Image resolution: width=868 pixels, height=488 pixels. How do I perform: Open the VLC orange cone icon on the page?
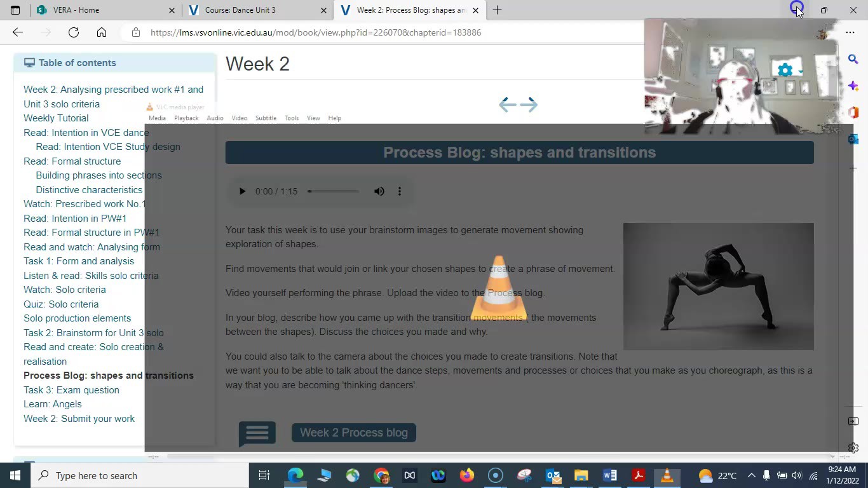499,287
